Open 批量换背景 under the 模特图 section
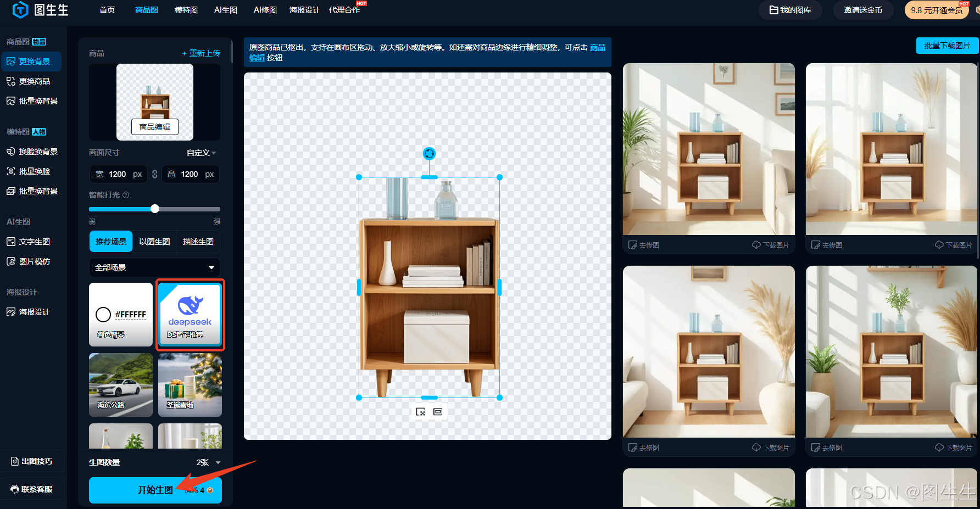Screen dimensions: 980x509 pos(31,191)
